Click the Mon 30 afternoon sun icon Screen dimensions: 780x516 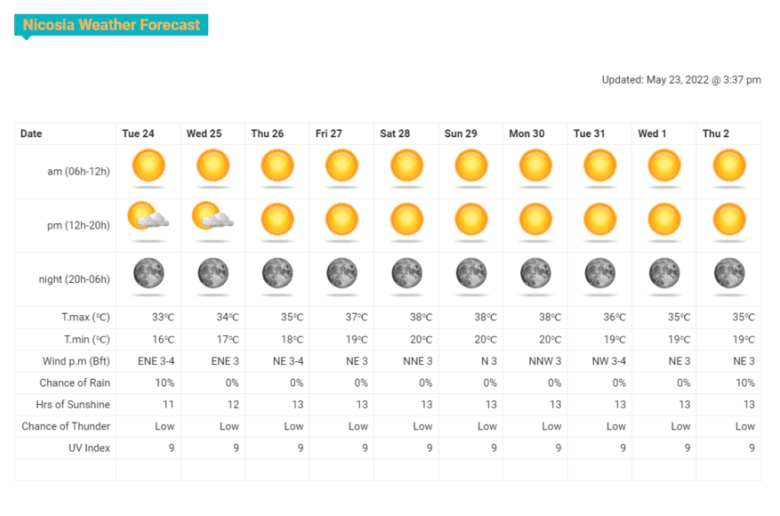pos(536,219)
